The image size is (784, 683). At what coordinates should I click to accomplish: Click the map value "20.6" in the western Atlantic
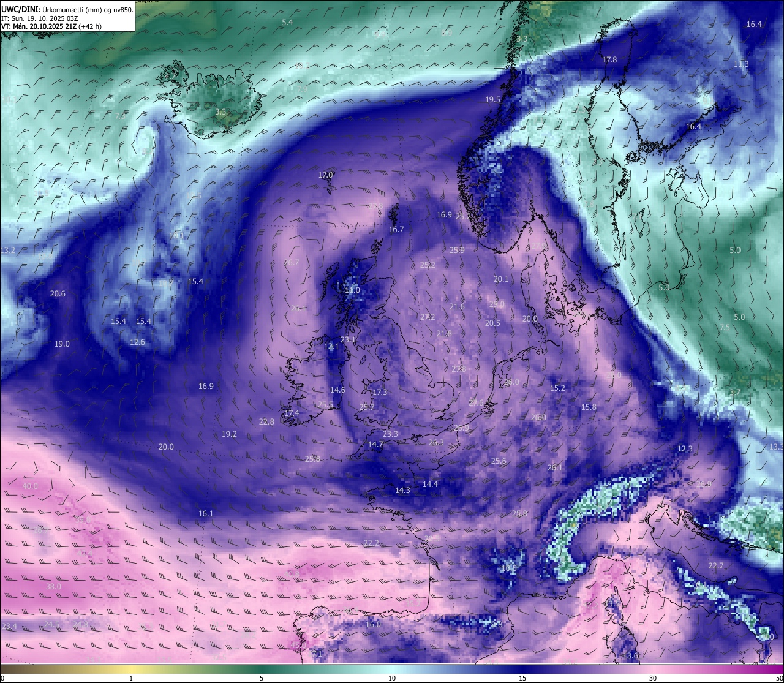click(x=58, y=294)
